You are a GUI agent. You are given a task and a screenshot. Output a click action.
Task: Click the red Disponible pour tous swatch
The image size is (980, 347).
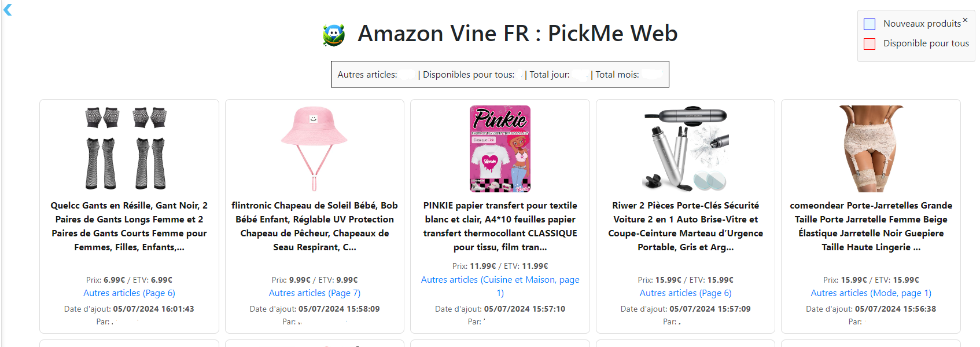869,44
